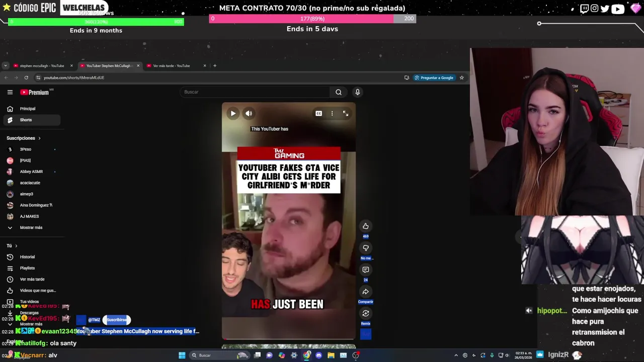Close the 'Ver más tarde' tab
This screenshot has width=644, height=362.
[x=205, y=66]
